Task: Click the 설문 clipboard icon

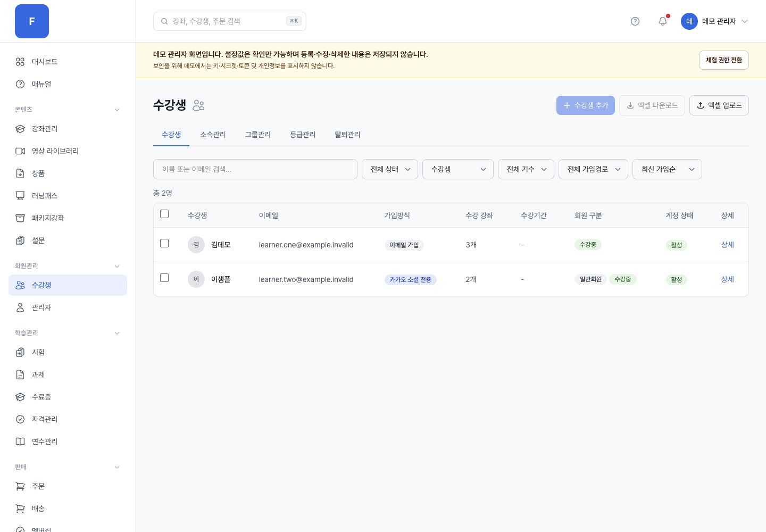Action: (20, 240)
